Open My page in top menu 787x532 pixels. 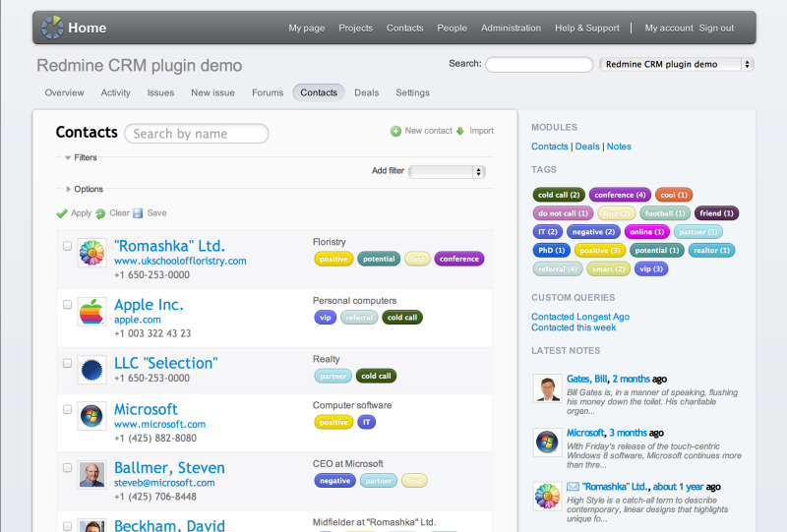[307, 29]
